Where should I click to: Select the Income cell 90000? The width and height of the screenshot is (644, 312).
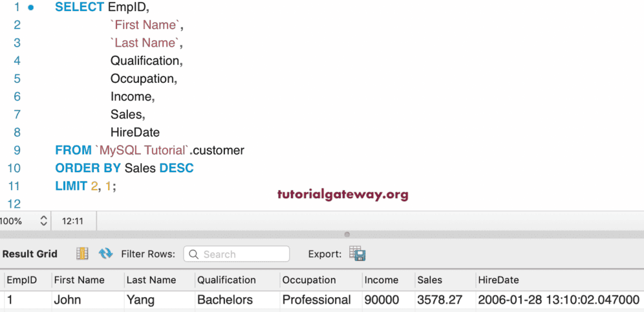click(389, 300)
